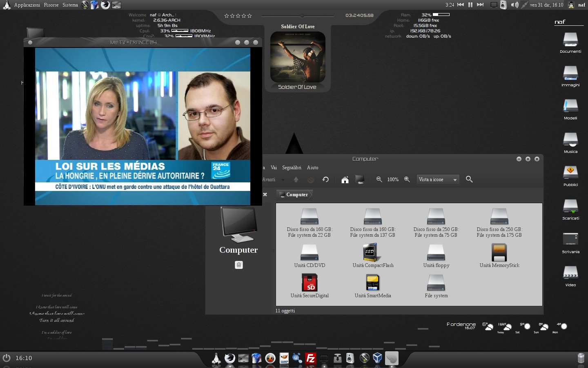
Task: Open the Pubblici desktop folder
Action: [x=570, y=176]
